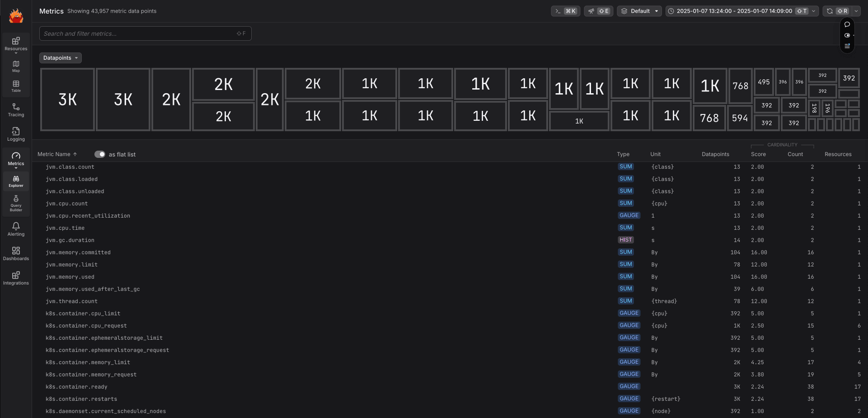Sort by the cardinality Score column header

pos(758,154)
